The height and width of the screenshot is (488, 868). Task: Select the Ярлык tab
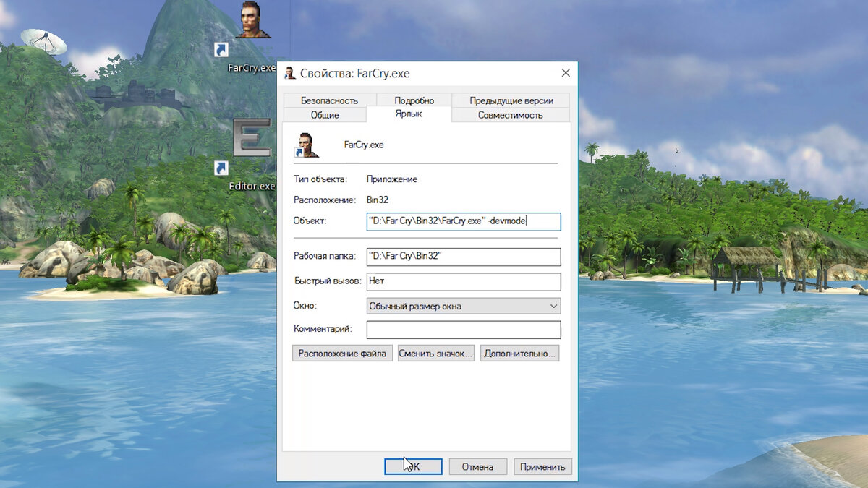(x=409, y=114)
